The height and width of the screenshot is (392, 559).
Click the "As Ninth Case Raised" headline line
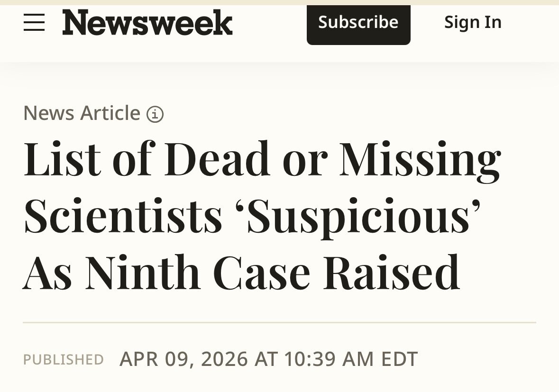click(x=241, y=273)
